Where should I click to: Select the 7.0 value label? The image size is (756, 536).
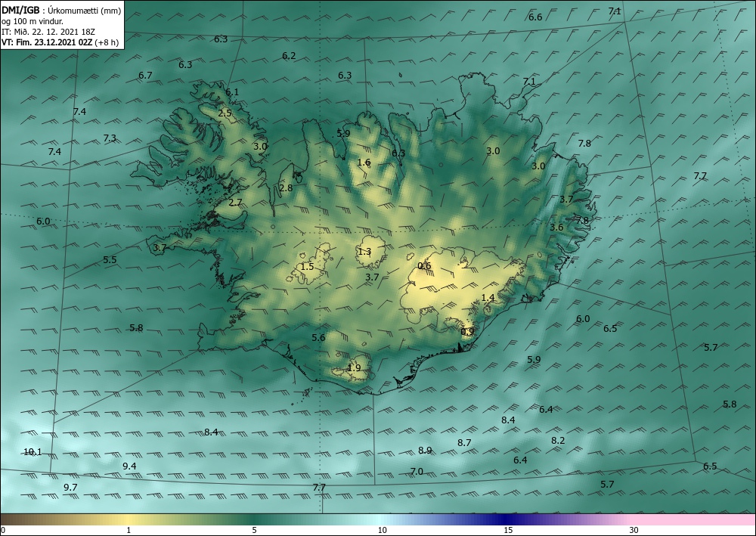[x=417, y=472]
